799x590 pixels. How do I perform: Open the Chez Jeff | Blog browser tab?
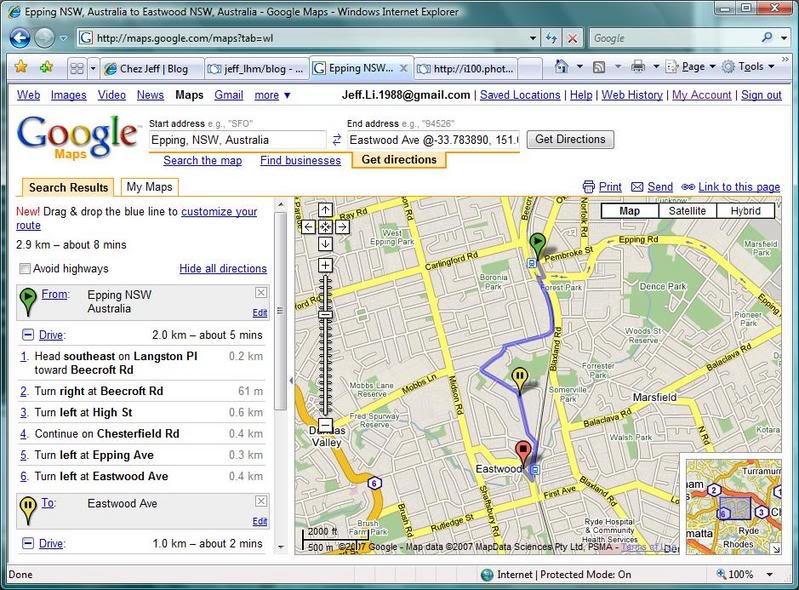[x=144, y=69]
